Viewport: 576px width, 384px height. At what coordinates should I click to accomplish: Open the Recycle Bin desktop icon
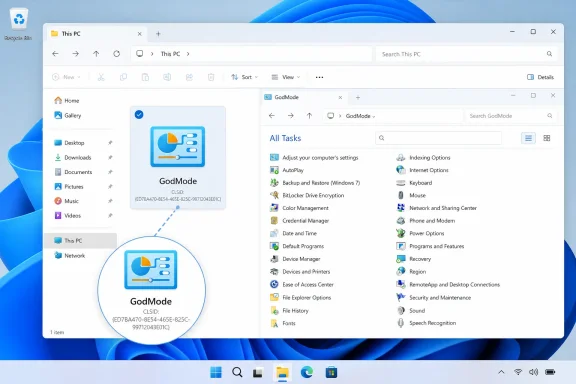(x=18, y=24)
